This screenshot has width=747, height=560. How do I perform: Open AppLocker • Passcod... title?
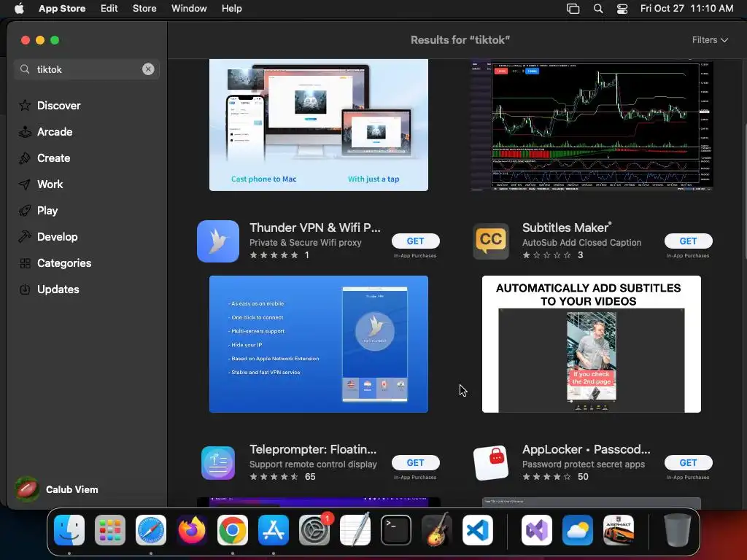coord(586,449)
